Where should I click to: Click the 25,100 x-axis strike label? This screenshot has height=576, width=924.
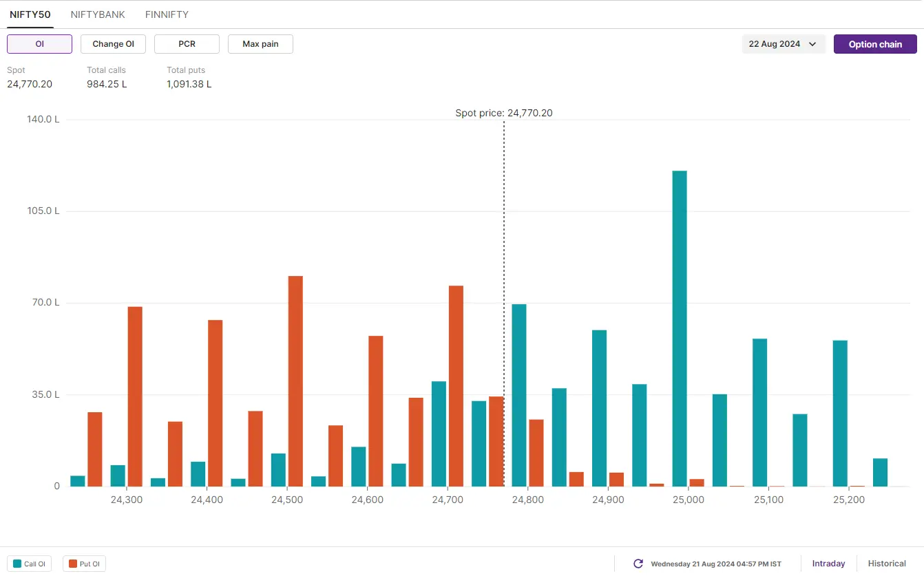coord(768,500)
